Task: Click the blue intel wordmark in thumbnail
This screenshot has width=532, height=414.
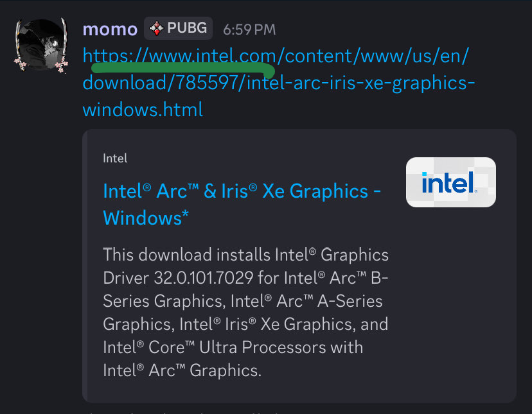Action: pos(448,182)
